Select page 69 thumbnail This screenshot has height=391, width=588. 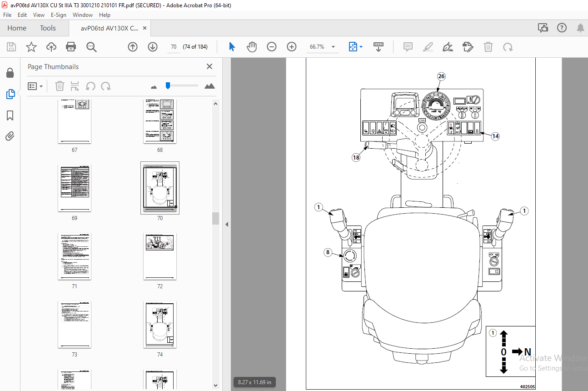[75, 188]
